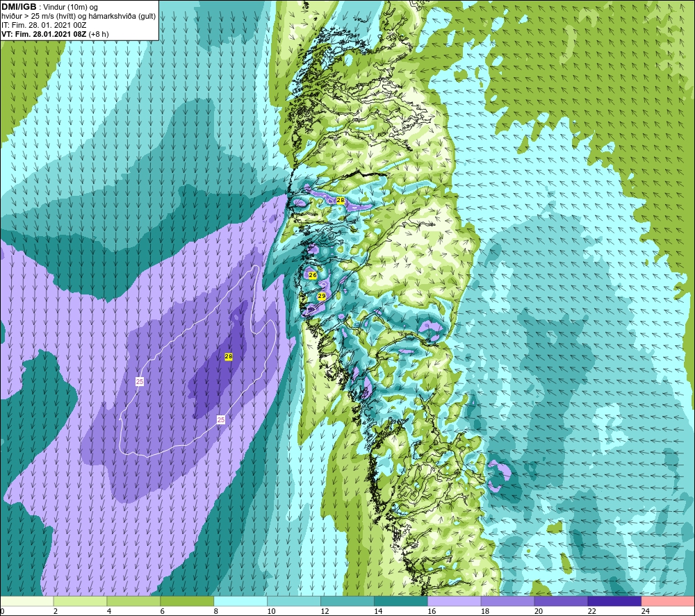Viewport: 695px width, 616px height.
Task: Click the 14-16 dark teal legend swatch
Action: tap(401, 601)
